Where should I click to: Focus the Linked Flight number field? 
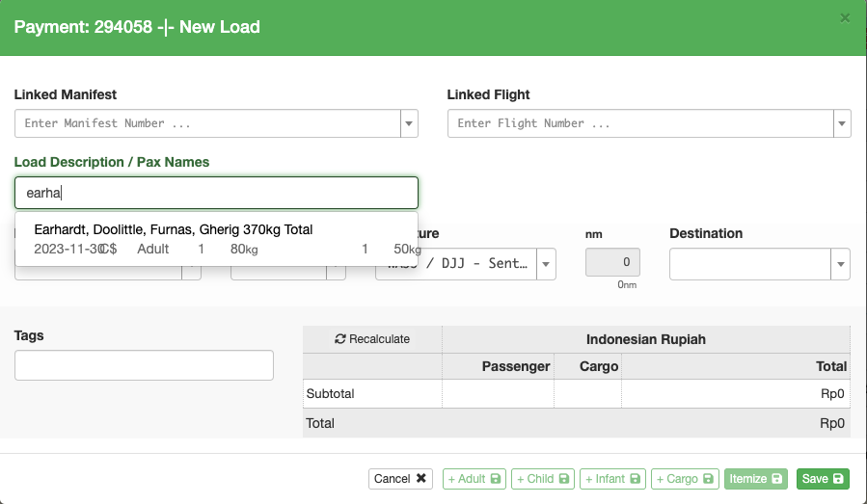coord(640,123)
